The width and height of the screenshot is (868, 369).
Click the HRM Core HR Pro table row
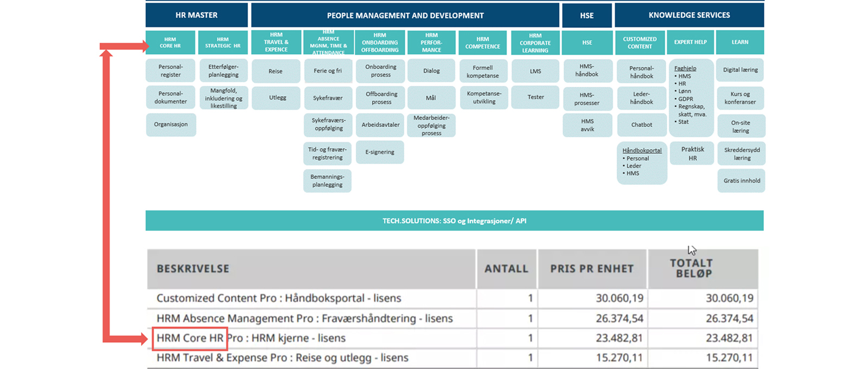pyautogui.click(x=453, y=338)
